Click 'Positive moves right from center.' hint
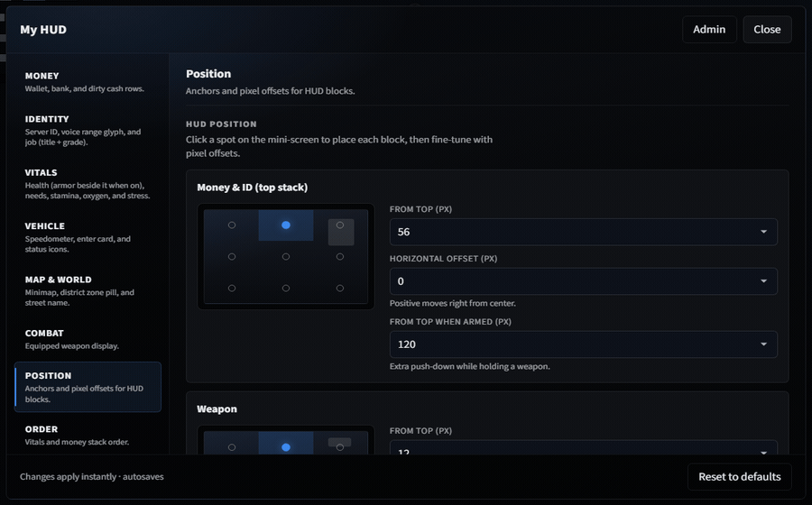Screen dimensions: 812x505 coord(453,303)
